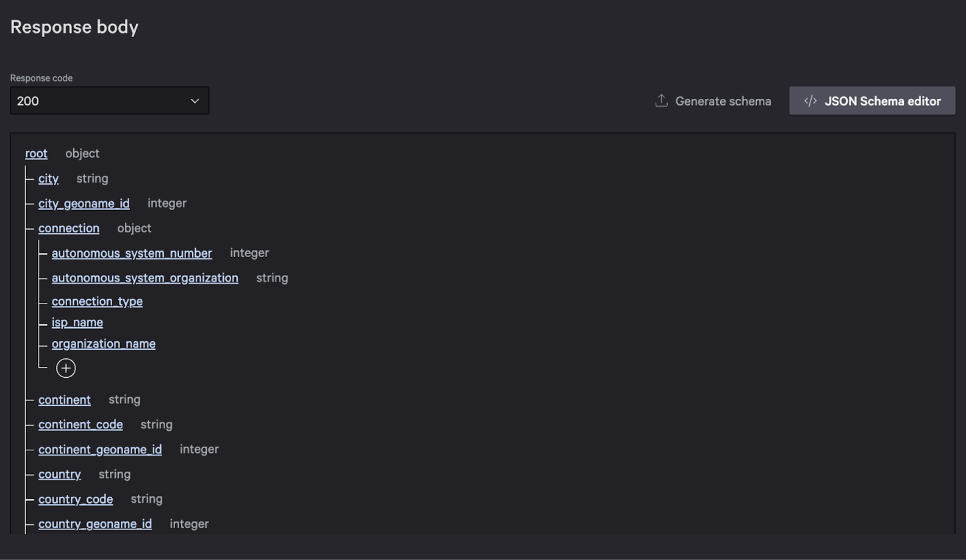Select the city_geoname_id integer field

(84, 203)
